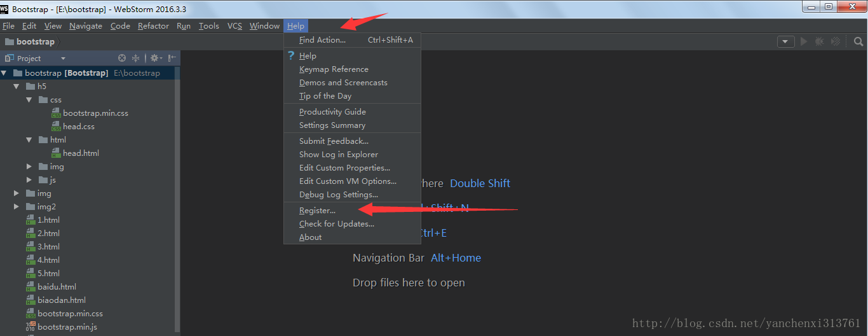This screenshot has height=336, width=868.
Task: Click the Collapse All icon in Project panel
Action: pyautogui.click(x=135, y=58)
